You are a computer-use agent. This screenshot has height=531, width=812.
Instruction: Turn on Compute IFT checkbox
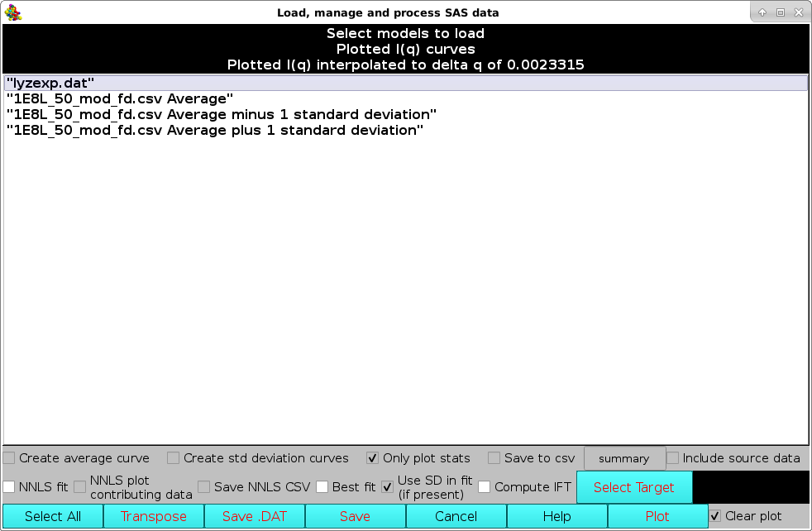[x=485, y=487]
